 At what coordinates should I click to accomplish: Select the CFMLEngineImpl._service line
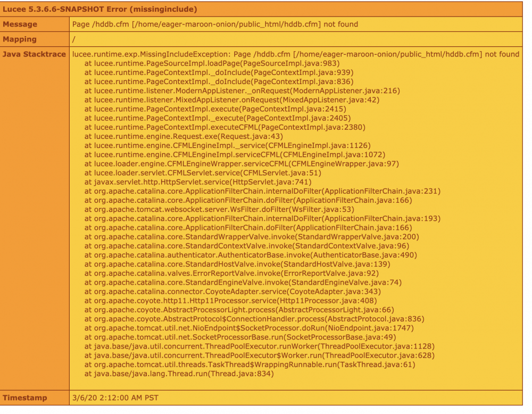coord(228,146)
